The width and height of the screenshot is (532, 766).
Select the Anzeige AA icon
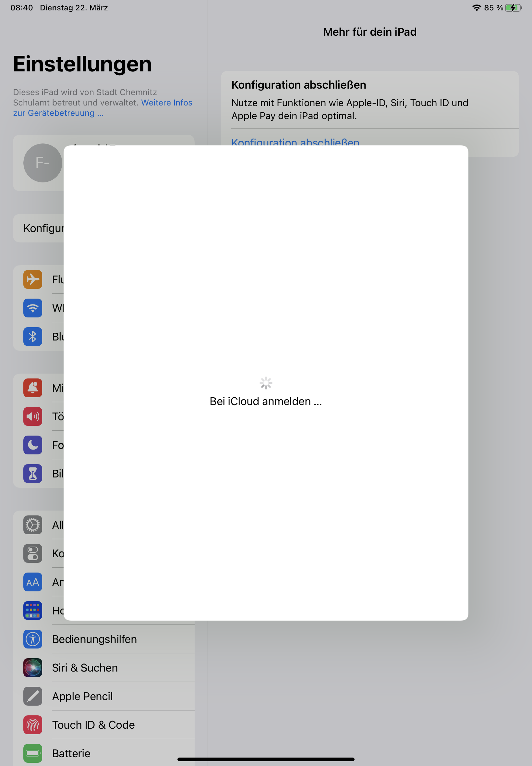pyautogui.click(x=33, y=582)
